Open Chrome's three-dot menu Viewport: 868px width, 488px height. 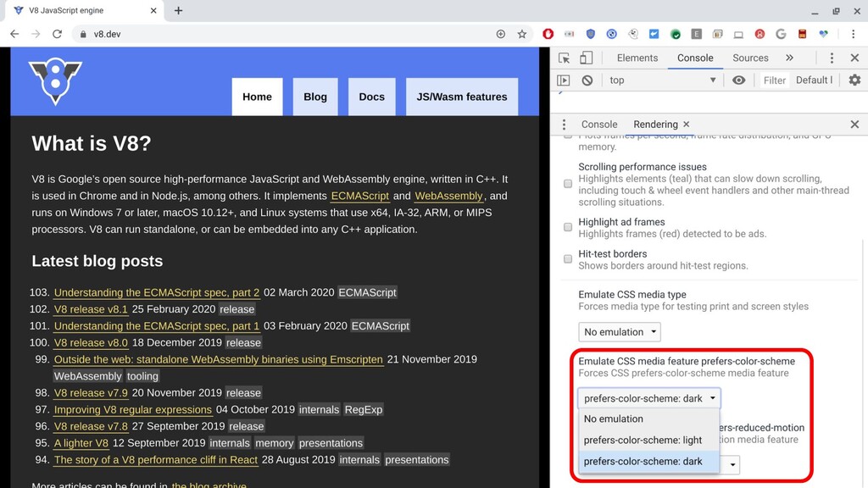pos(853,34)
